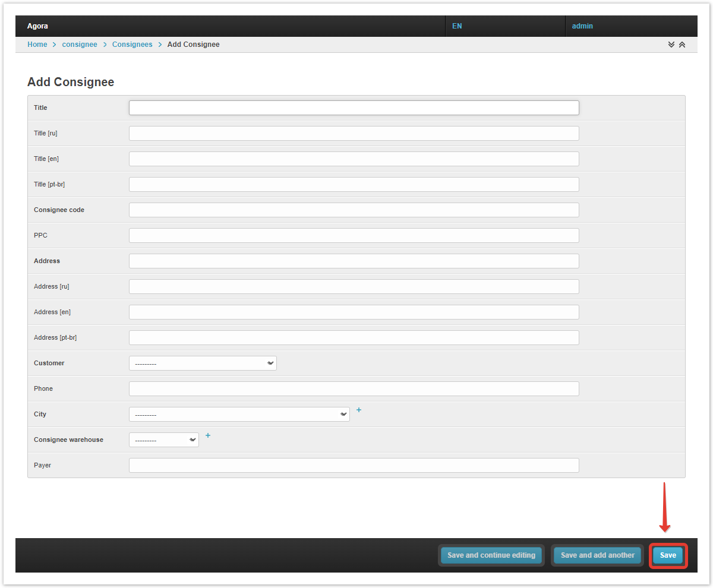The height and width of the screenshot is (588, 713).
Task: Click the Agora brand title
Action: click(x=37, y=26)
